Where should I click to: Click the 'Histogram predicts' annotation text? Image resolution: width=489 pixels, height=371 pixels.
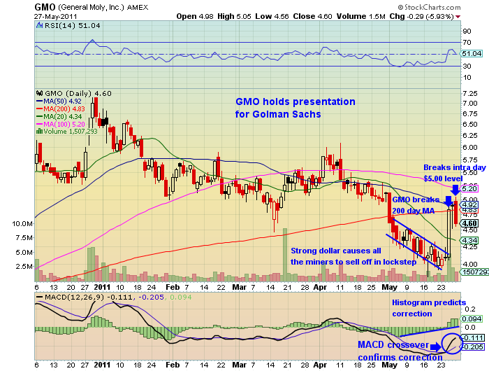[x=429, y=303]
